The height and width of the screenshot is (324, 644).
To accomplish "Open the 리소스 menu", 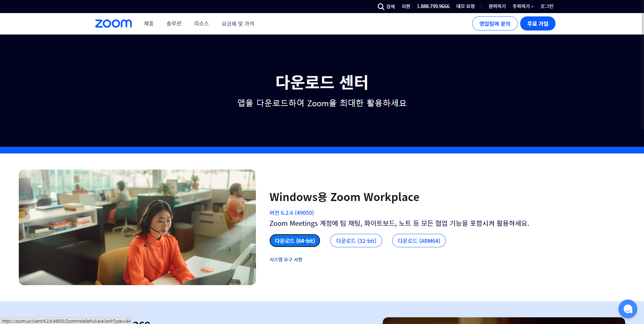I will pos(201,23).
